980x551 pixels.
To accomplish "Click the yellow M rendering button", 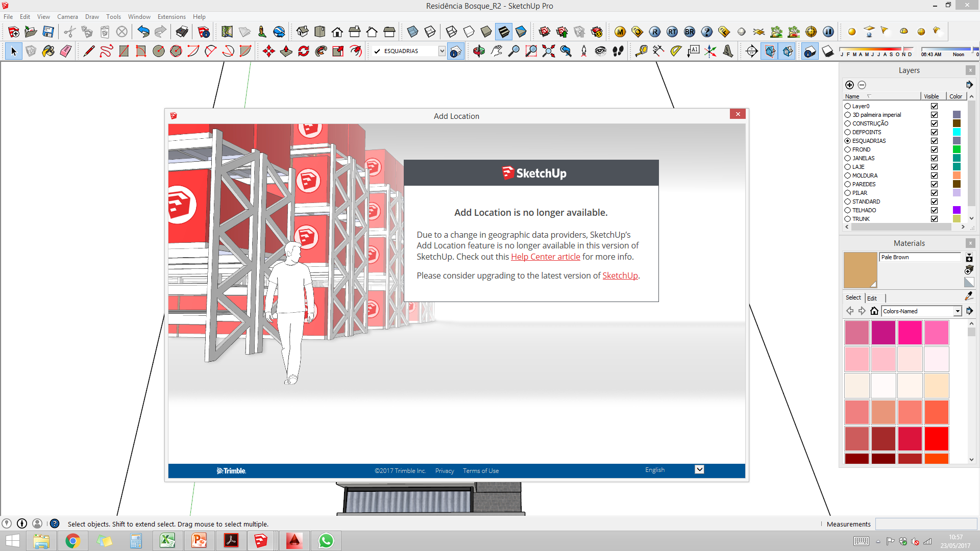I will click(x=620, y=32).
